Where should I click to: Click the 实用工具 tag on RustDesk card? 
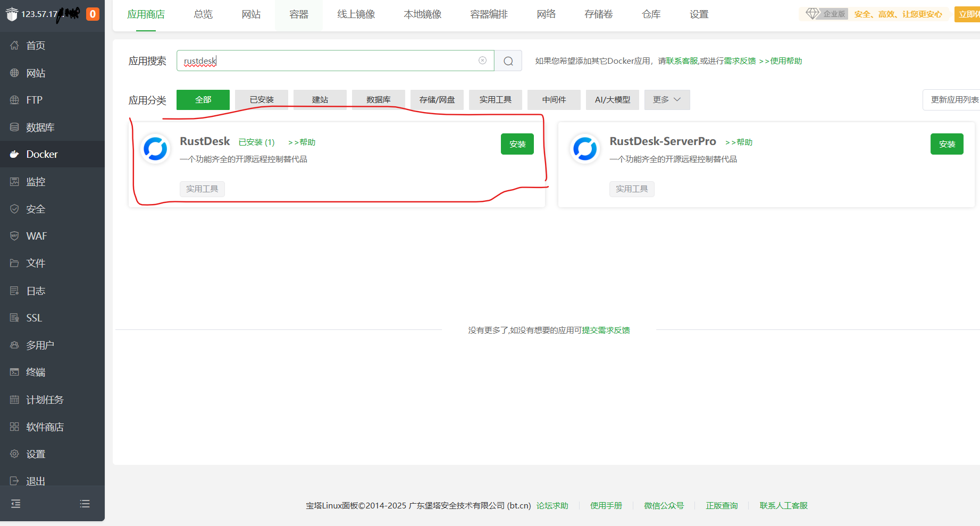(202, 189)
